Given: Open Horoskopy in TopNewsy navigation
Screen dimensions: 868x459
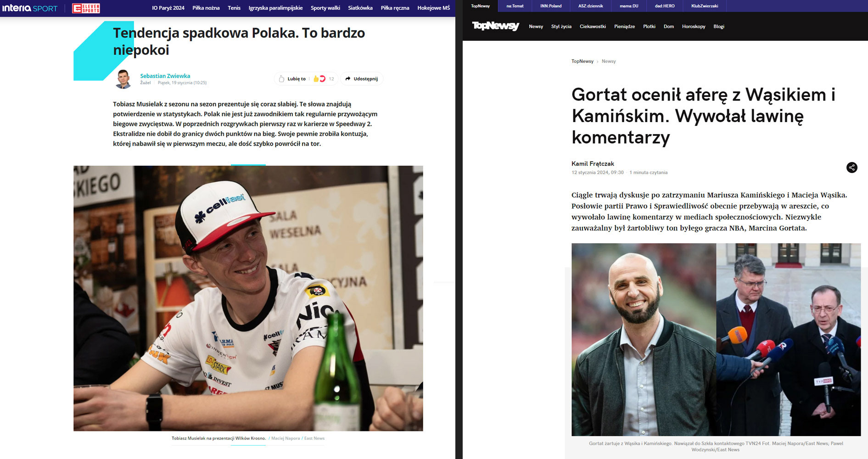Looking at the screenshot, I should (x=694, y=27).
